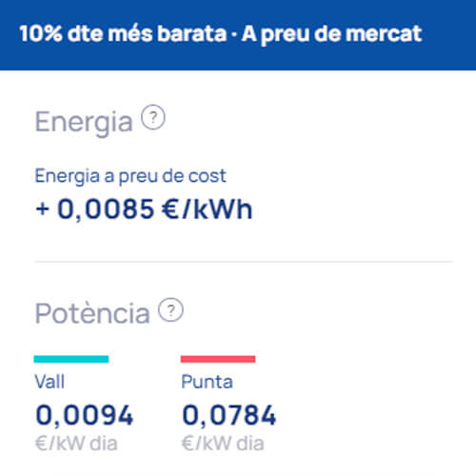476x476 pixels.
Task: Click the Energia section heading
Action: [84, 122]
